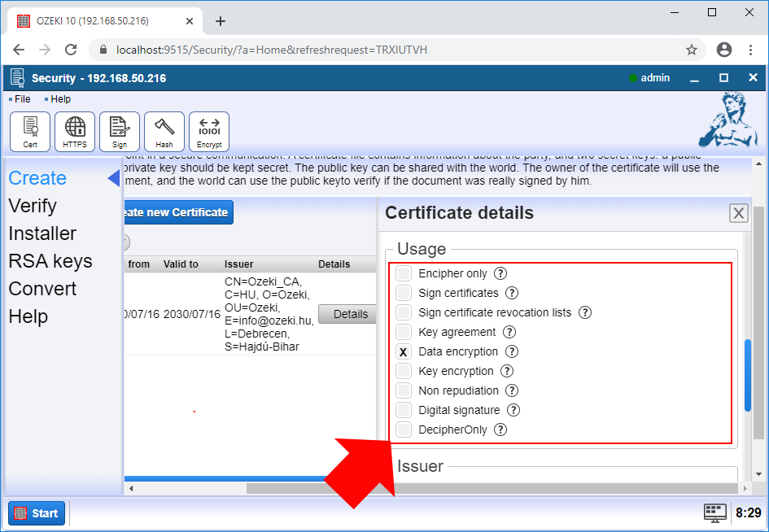Go back to the previous page
769x532 pixels.
coord(19,50)
